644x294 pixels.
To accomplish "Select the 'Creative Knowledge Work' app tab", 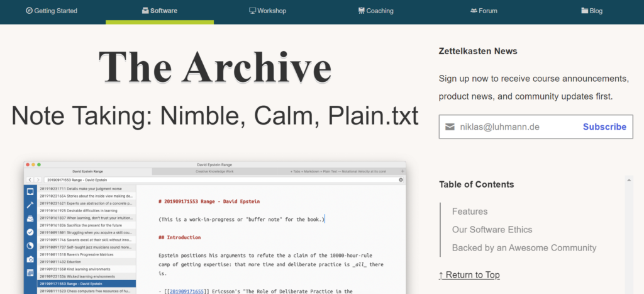I will 214,171.
